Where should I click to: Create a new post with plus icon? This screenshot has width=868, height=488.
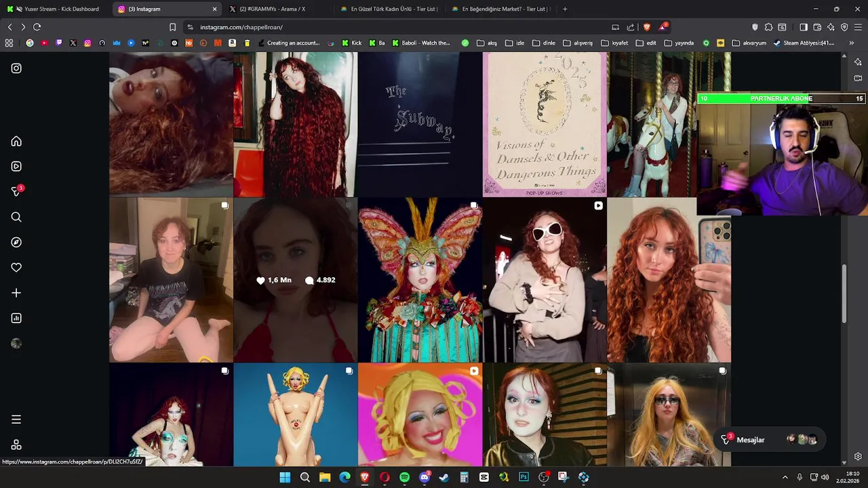16,293
